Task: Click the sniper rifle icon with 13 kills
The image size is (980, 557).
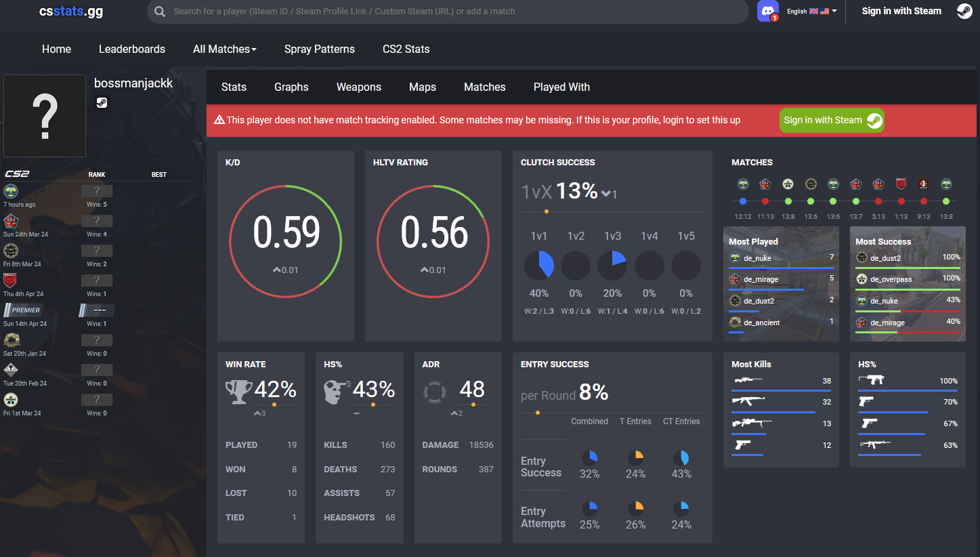Action: [x=751, y=424]
